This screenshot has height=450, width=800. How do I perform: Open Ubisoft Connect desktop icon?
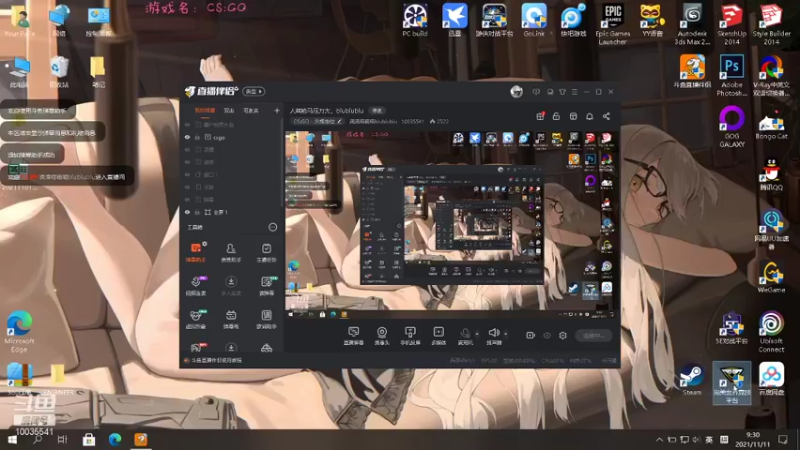[x=771, y=332]
